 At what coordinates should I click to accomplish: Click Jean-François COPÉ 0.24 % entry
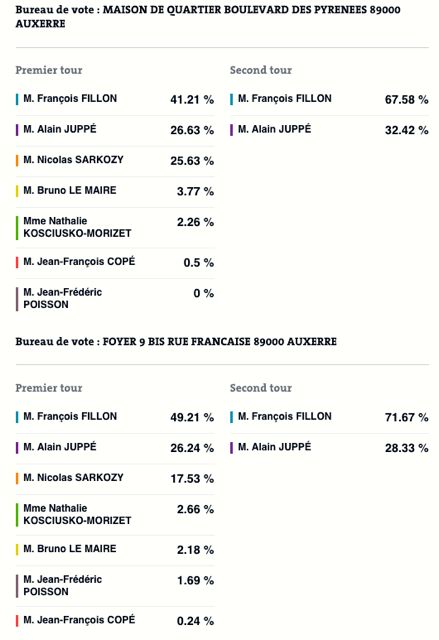[115, 621]
